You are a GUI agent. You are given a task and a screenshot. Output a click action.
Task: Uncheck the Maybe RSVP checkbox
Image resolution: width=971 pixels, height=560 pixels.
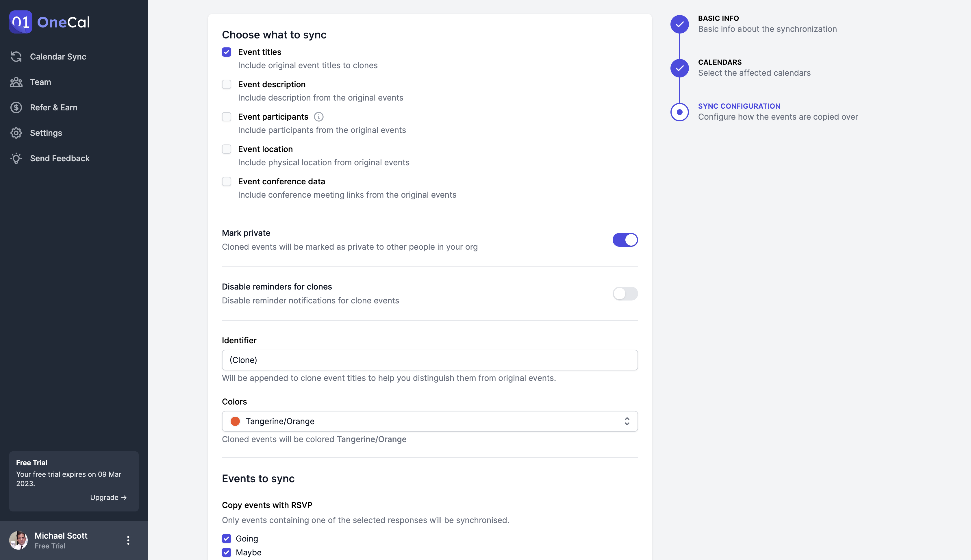click(227, 552)
